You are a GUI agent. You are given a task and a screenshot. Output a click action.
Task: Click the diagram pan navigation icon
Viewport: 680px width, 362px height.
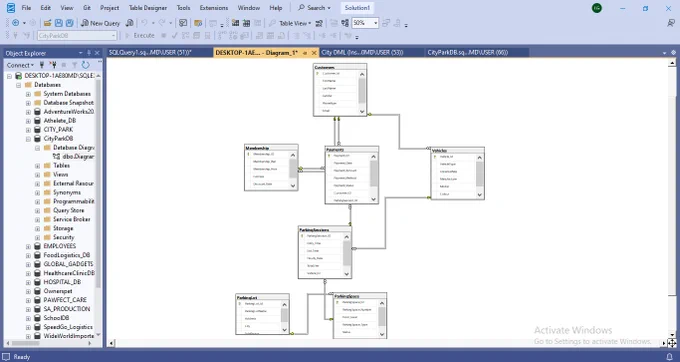[x=673, y=343]
